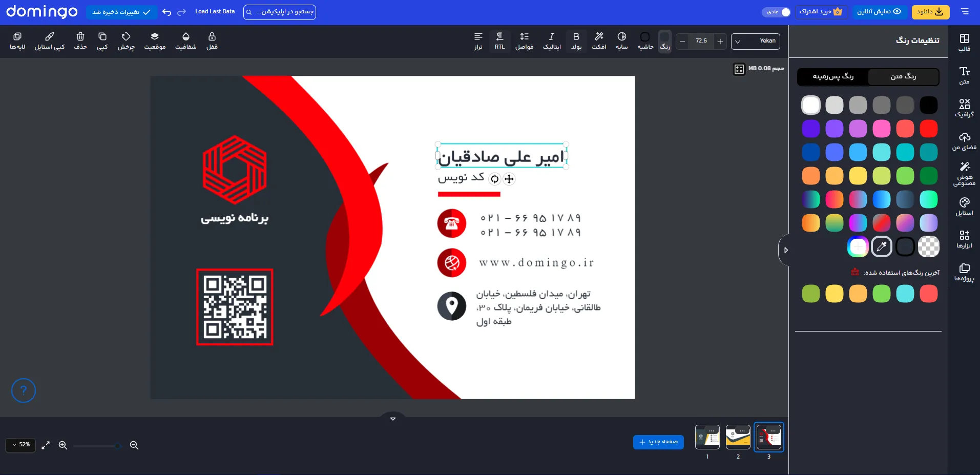Redo the last undone change
The image size is (980, 475).
coord(181,12)
